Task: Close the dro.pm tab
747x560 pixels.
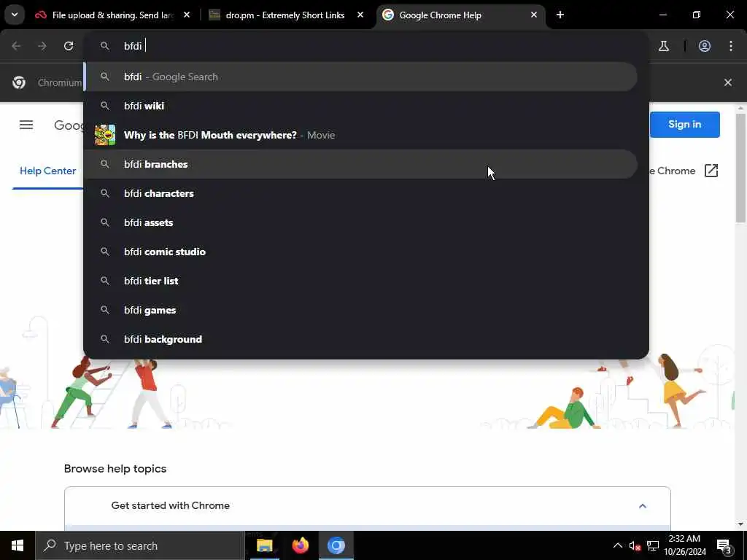Action: click(x=360, y=15)
